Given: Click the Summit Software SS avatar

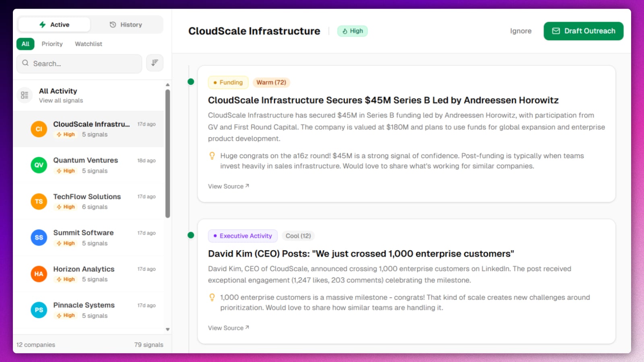Looking at the screenshot, I should pos(39,238).
